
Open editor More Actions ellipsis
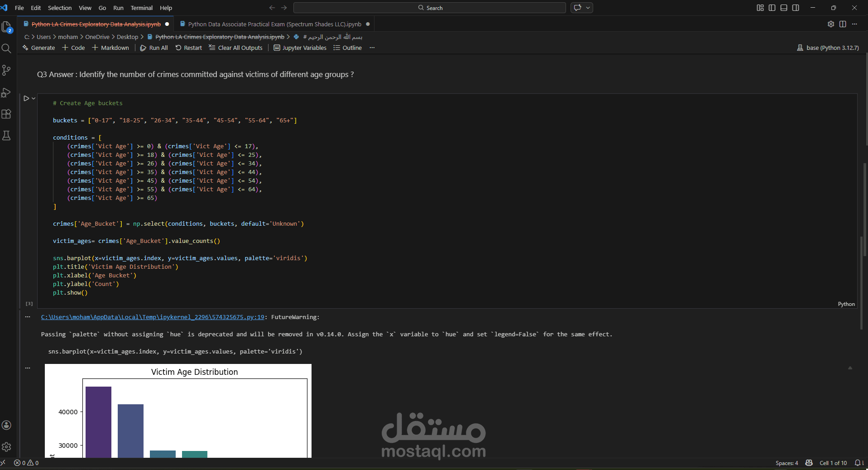(854, 24)
